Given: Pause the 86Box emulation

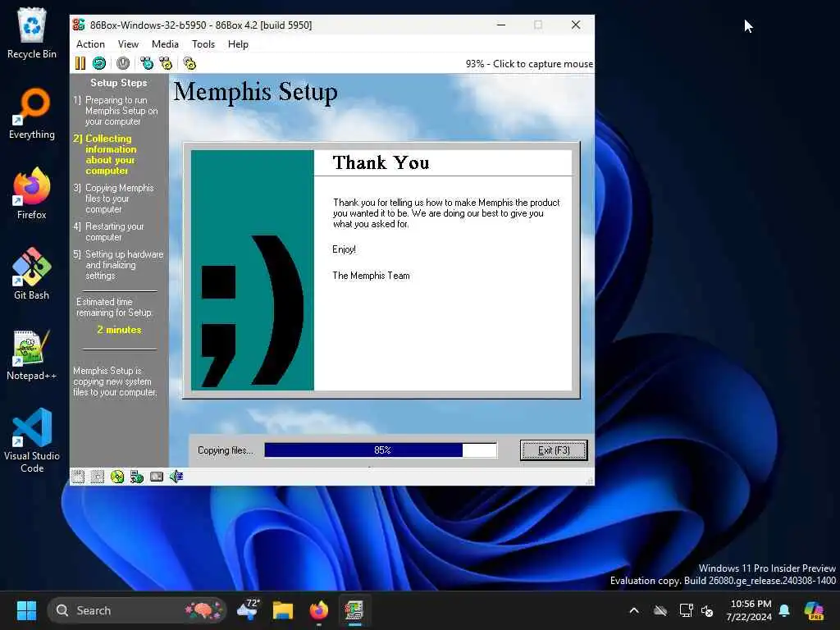Looking at the screenshot, I should pyautogui.click(x=80, y=63).
